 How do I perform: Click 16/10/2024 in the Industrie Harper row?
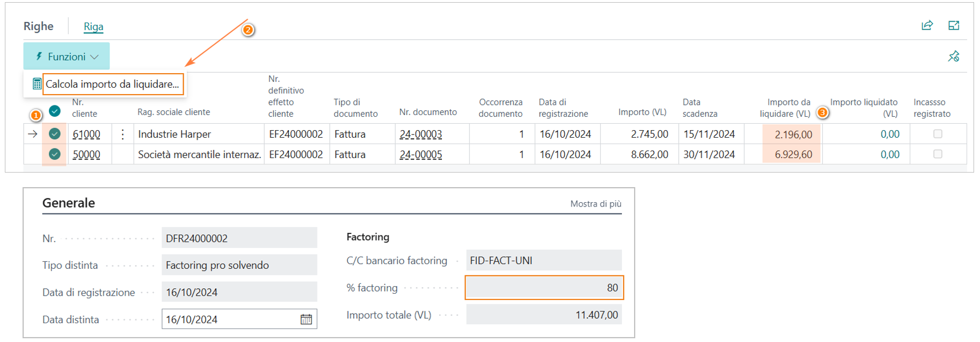click(x=565, y=134)
